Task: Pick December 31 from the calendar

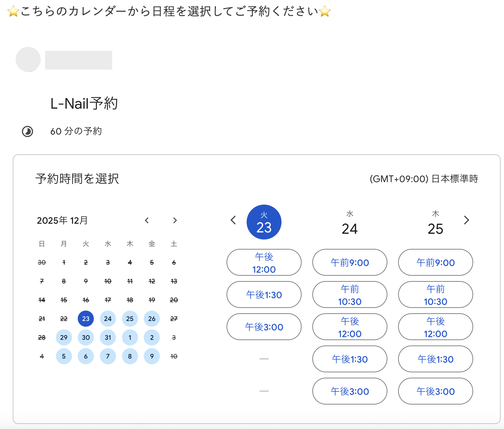Action: (108, 337)
